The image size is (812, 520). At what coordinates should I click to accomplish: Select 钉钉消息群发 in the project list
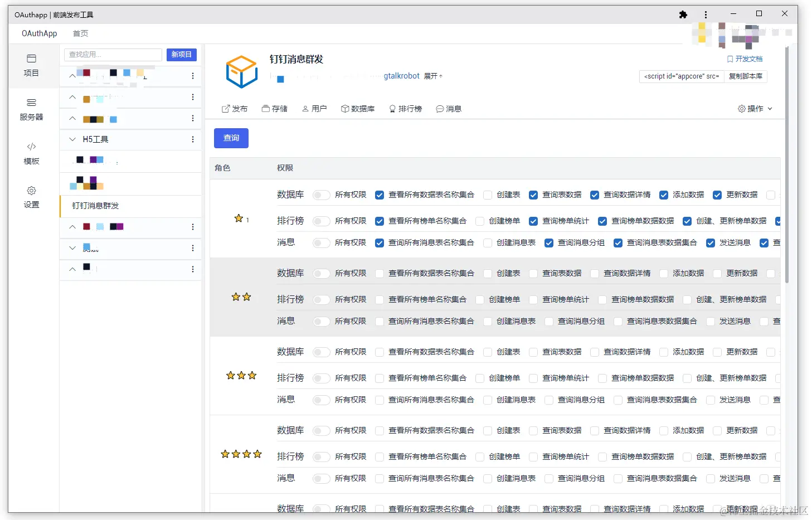click(x=130, y=206)
